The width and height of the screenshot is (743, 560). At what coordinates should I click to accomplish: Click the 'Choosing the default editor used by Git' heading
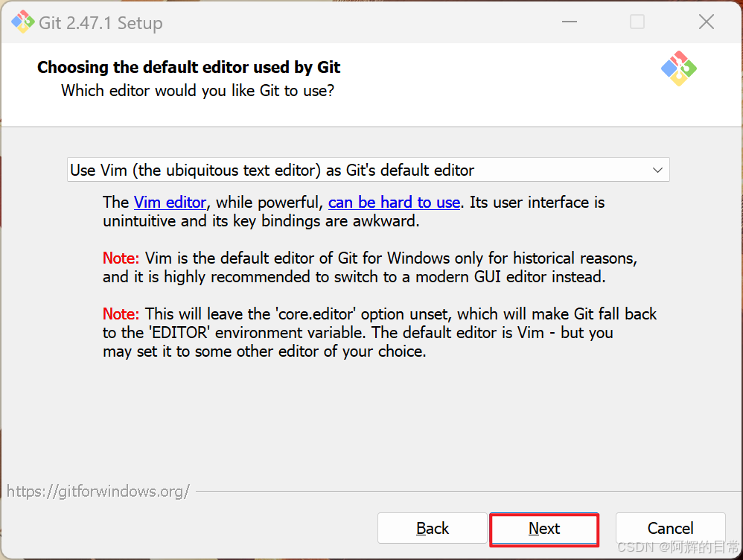click(188, 67)
